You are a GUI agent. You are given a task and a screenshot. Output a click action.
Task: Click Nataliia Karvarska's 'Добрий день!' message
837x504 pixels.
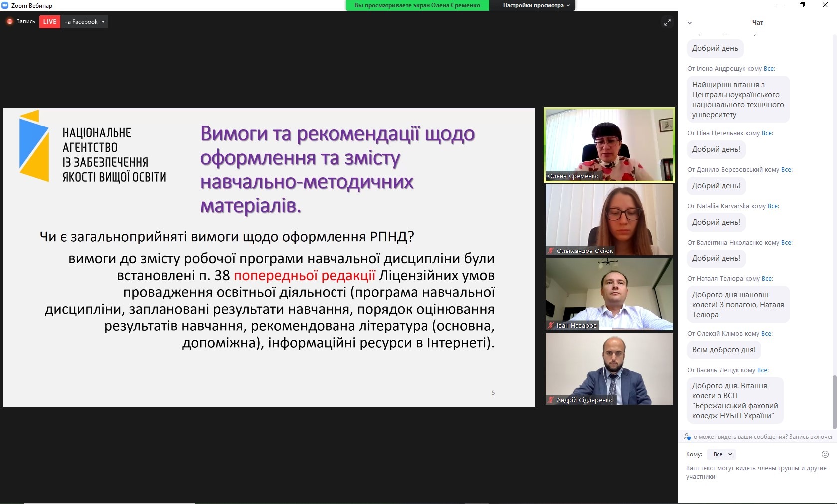click(716, 222)
